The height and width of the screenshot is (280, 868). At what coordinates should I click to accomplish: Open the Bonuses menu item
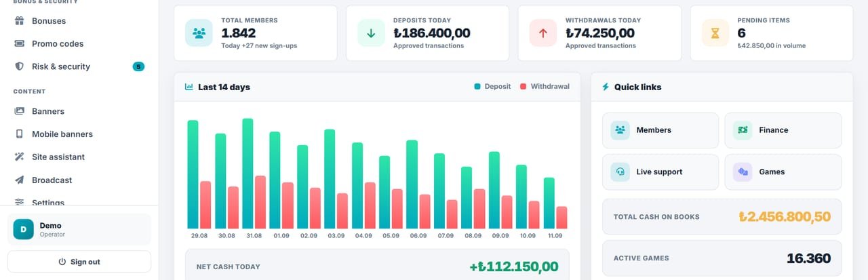point(79,21)
